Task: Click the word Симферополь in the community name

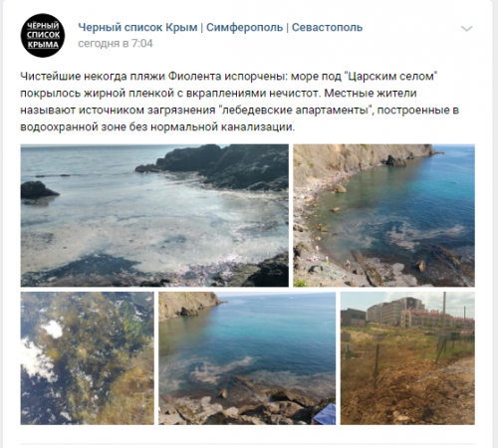Action: coord(244,28)
